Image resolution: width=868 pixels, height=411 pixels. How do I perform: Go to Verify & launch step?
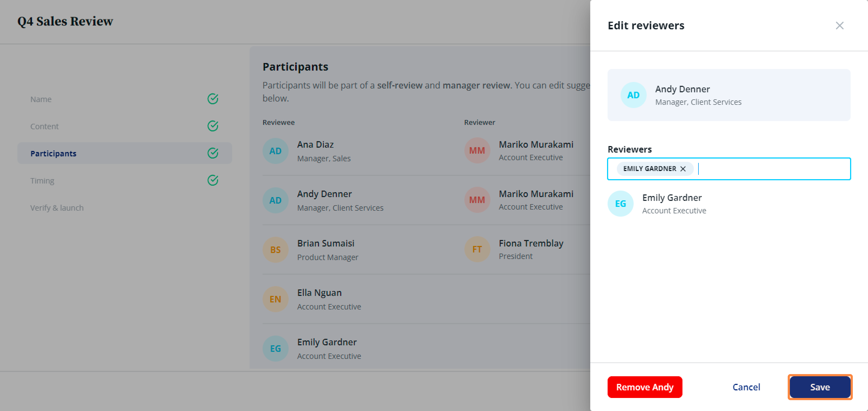point(57,208)
